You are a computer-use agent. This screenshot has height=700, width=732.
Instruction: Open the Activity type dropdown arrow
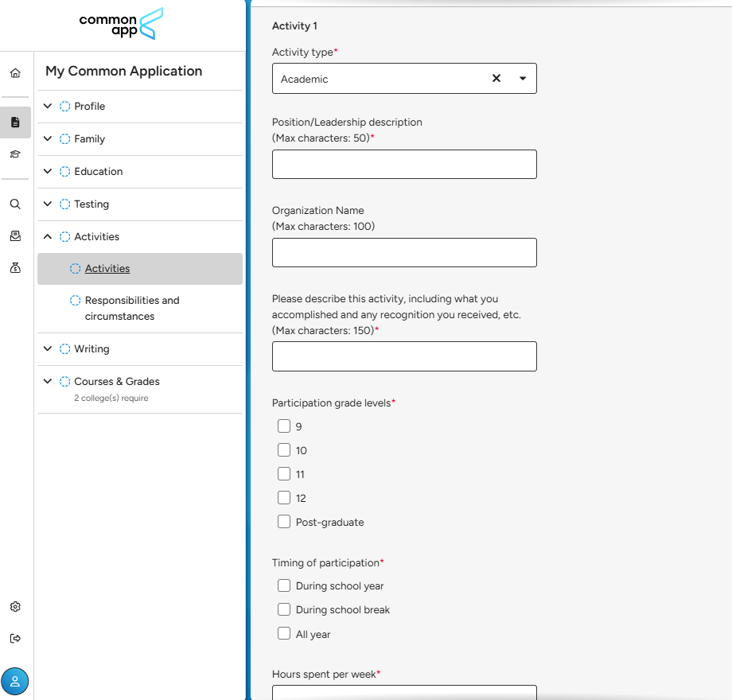[x=523, y=79]
